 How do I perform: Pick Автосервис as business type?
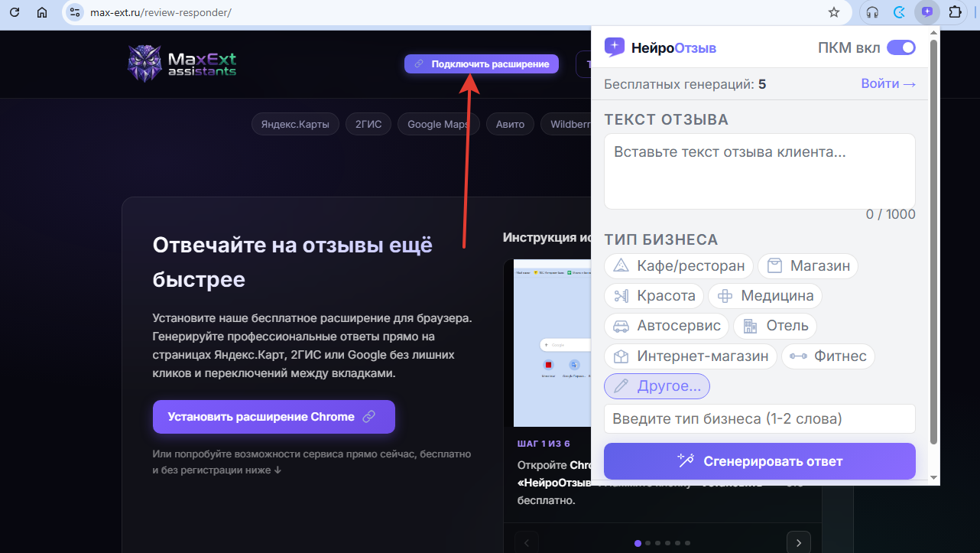[667, 326]
